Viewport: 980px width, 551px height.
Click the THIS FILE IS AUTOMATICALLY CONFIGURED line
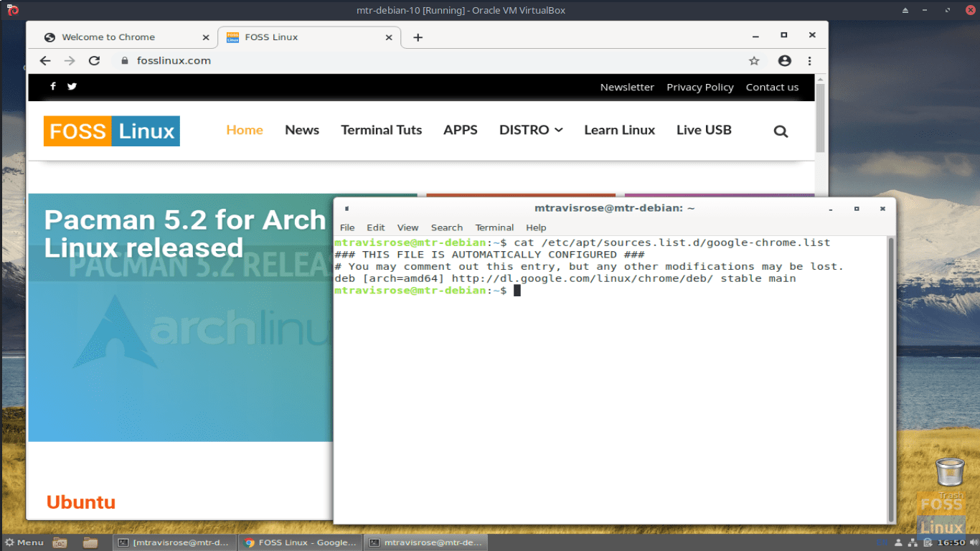point(489,255)
